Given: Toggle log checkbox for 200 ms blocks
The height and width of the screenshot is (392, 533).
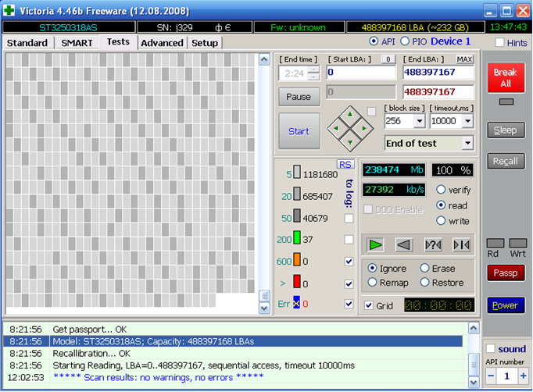Looking at the screenshot, I should (349, 240).
